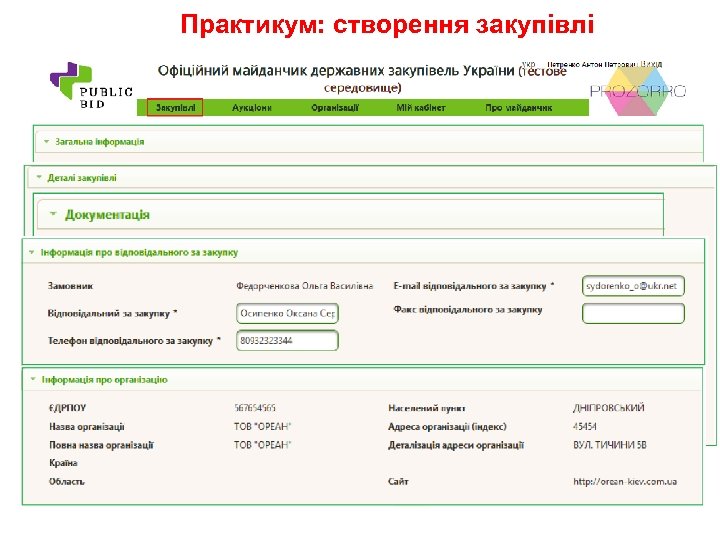Screen dimensions: 720x540
Task: Focus the E-mail відповідального input field
Action: (x=633, y=286)
